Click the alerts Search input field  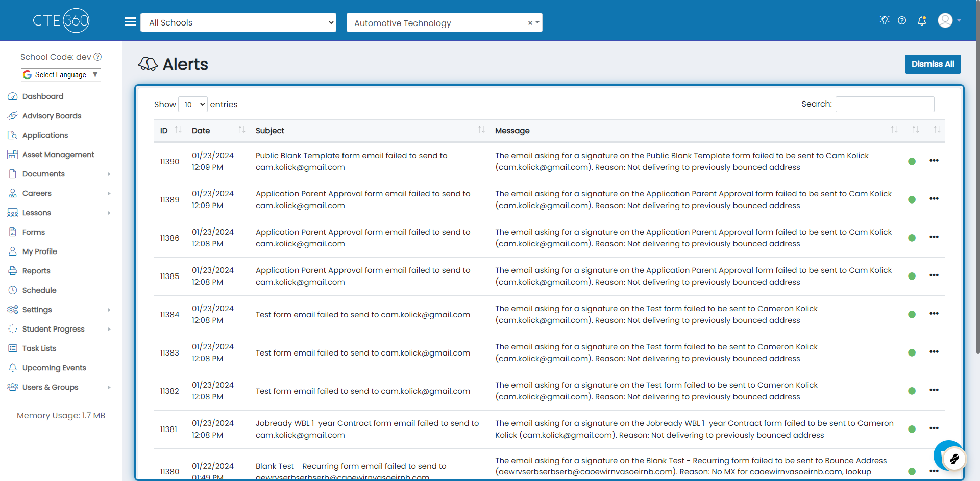[x=885, y=104]
